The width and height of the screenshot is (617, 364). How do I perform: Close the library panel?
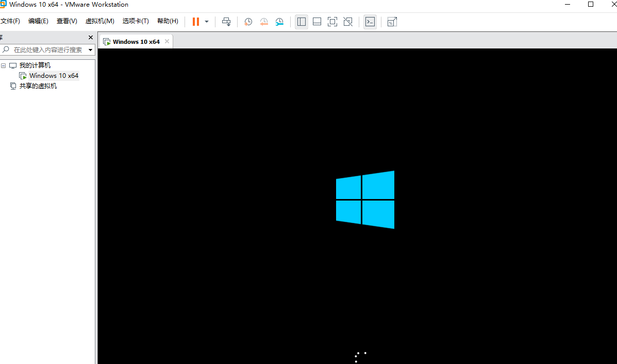(91, 38)
